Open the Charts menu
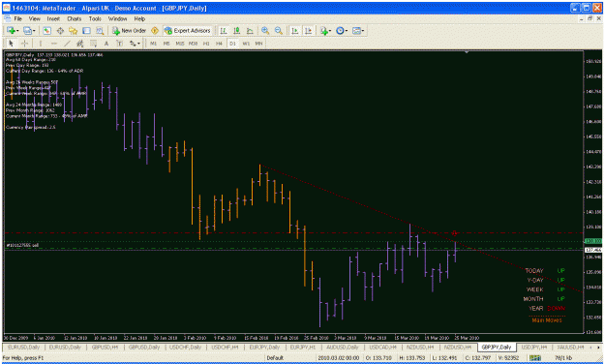605x364 pixels. [75, 18]
